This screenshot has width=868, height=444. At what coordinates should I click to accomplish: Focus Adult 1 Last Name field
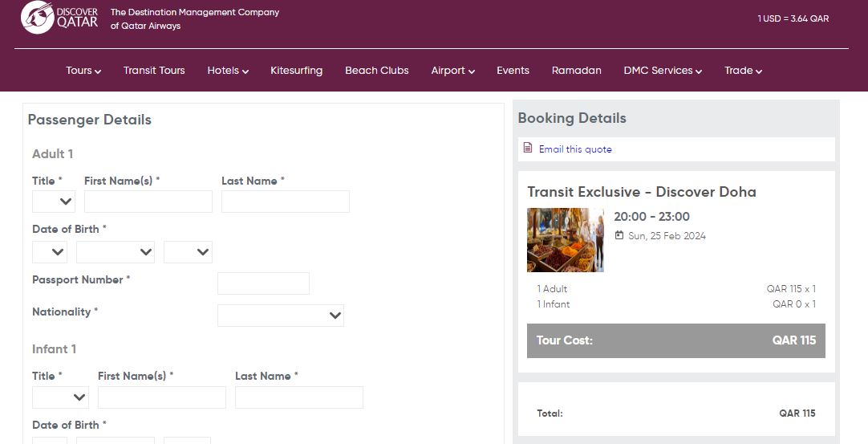pyautogui.click(x=285, y=202)
